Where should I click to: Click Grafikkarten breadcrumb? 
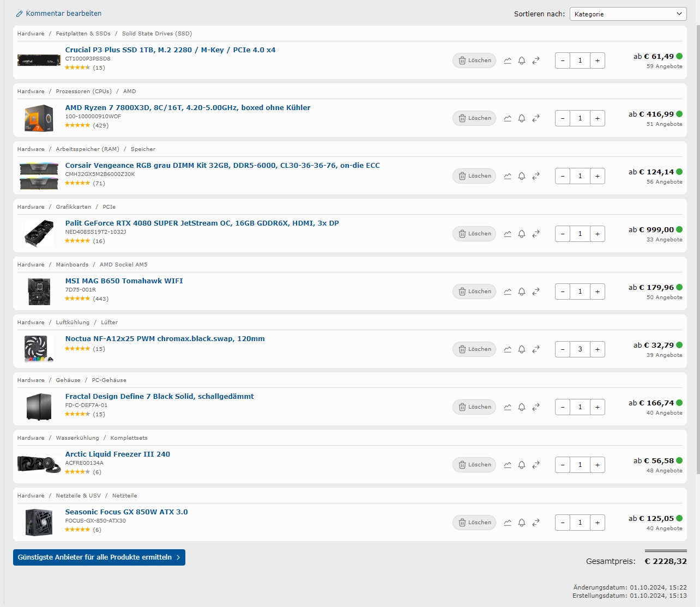click(74, 207)
